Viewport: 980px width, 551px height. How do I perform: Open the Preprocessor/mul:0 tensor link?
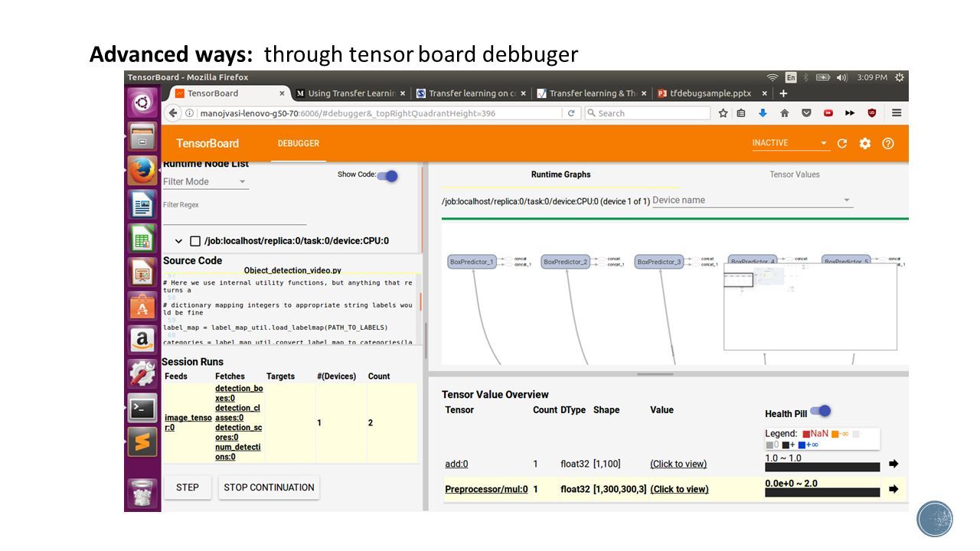486,489
